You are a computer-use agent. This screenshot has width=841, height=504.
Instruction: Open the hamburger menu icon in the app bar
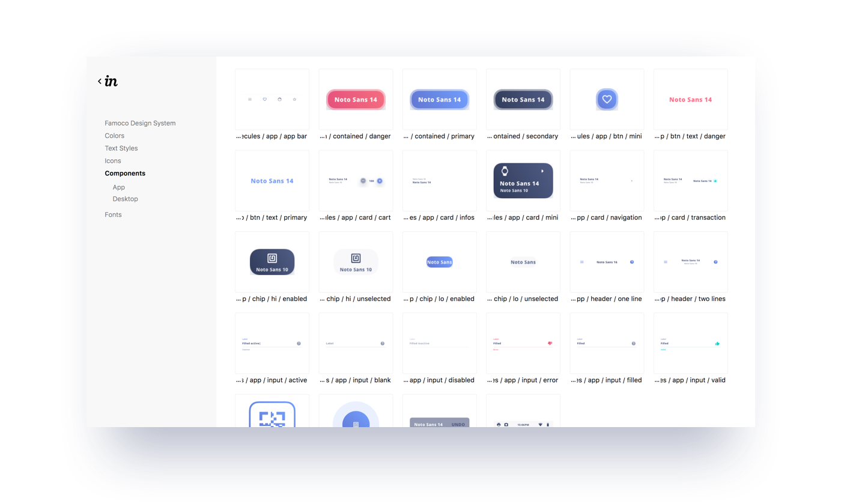click(x=250, y=99)
